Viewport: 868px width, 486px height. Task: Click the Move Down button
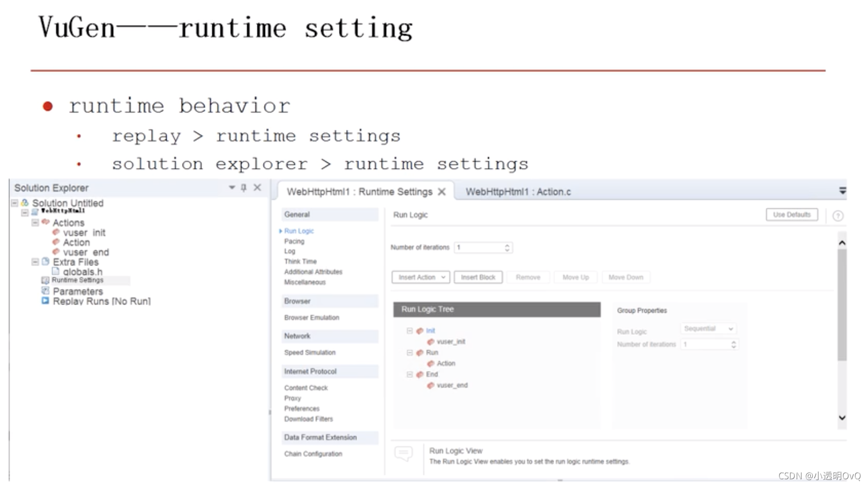626,277
